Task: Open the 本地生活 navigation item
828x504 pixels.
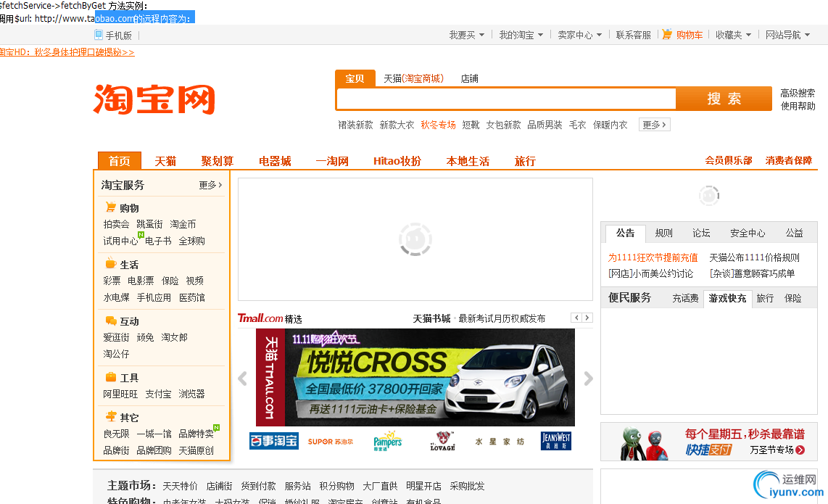Action: [468, 161]
